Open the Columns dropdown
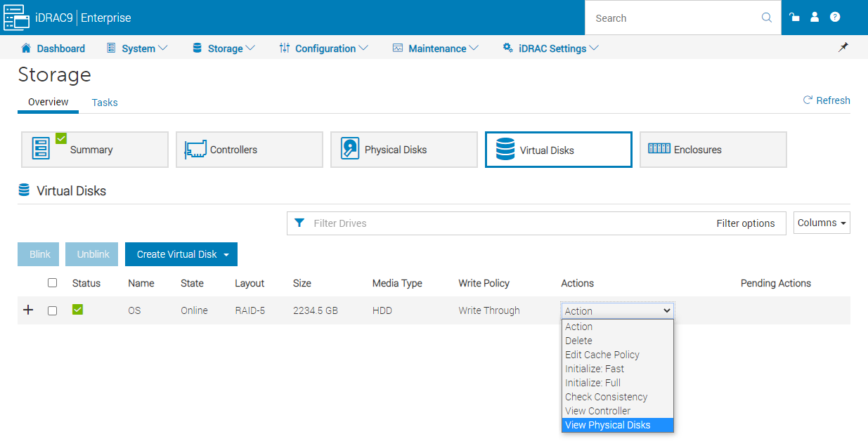This screenshot has height=446, width=868. coord(821,223)
